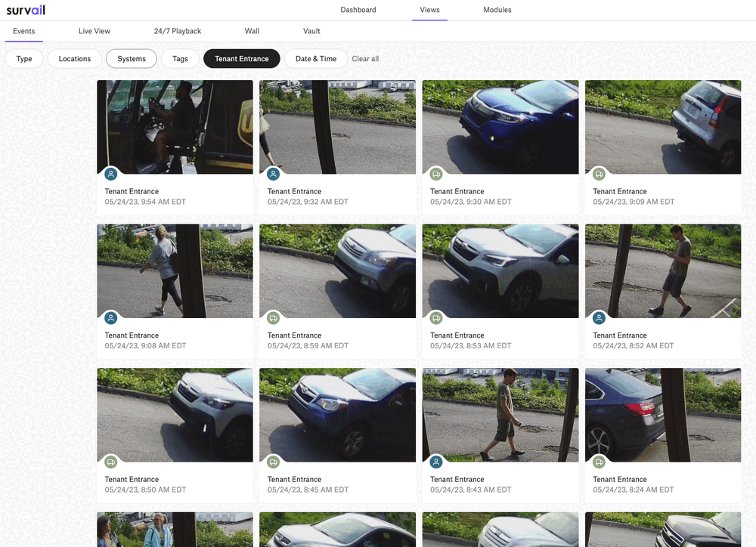Click '05/24/23, 8:50 AM EDT' timestamp
This screenshot has height=547, width=756.
point(145,490)
